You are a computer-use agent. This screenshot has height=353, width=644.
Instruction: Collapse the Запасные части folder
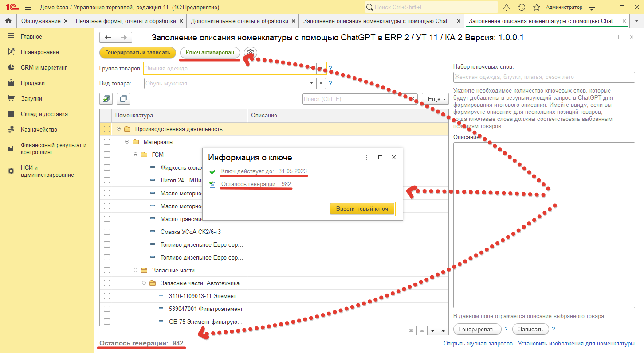tap(136, 270)
